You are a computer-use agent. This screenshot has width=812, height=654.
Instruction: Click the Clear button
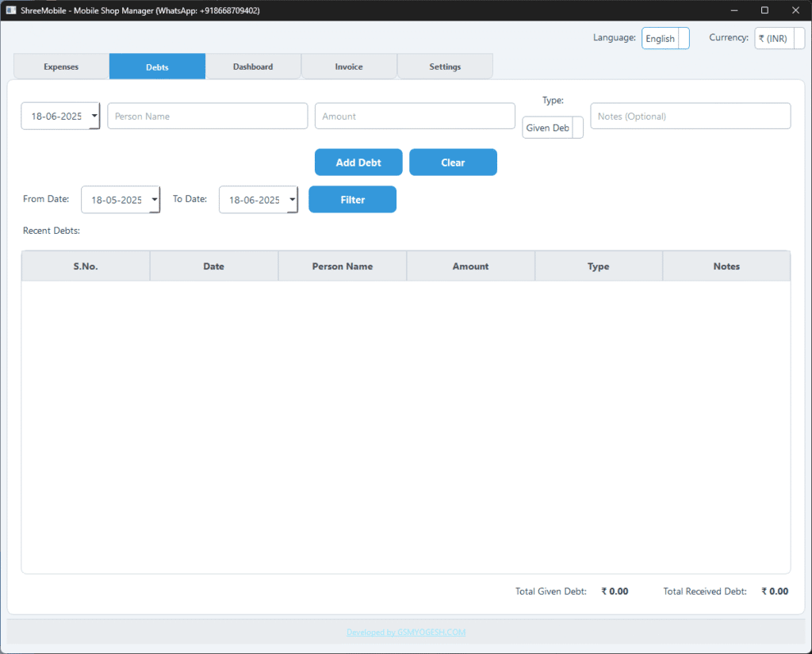click(453, 162)
